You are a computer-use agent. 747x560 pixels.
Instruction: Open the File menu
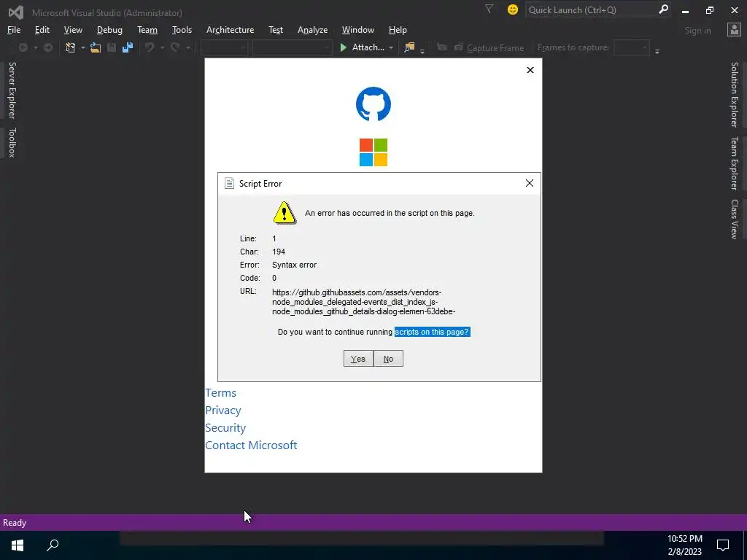(x=14, y=29)
